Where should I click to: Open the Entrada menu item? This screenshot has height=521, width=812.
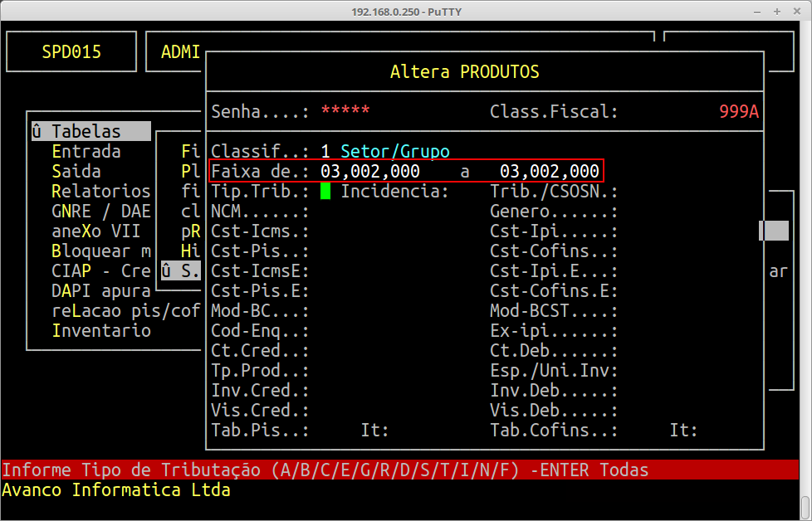tap(86, 152)
